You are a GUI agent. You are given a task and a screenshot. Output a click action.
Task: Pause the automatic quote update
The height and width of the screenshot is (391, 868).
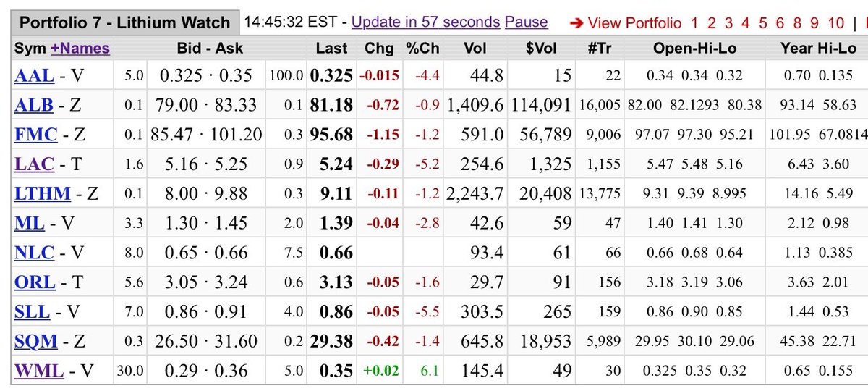526,22
